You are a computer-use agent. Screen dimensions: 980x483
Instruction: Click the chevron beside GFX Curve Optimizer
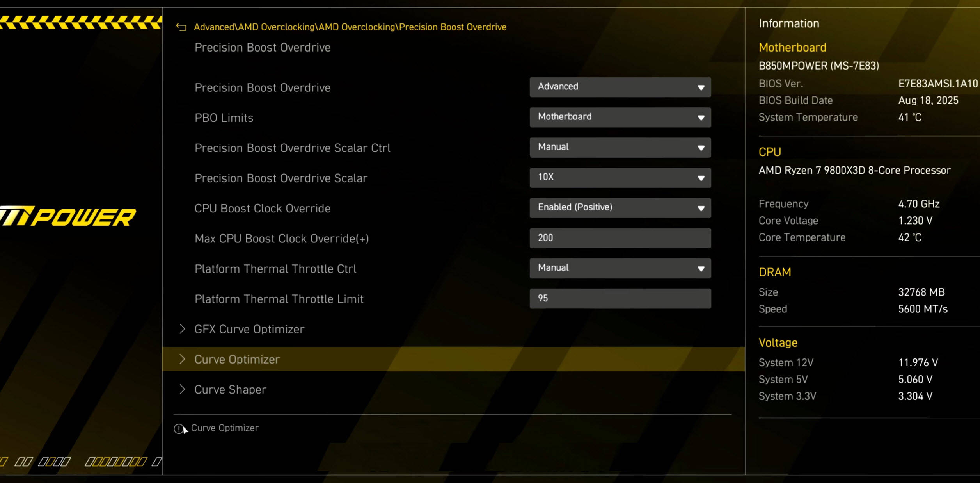[x=182, y=329]
